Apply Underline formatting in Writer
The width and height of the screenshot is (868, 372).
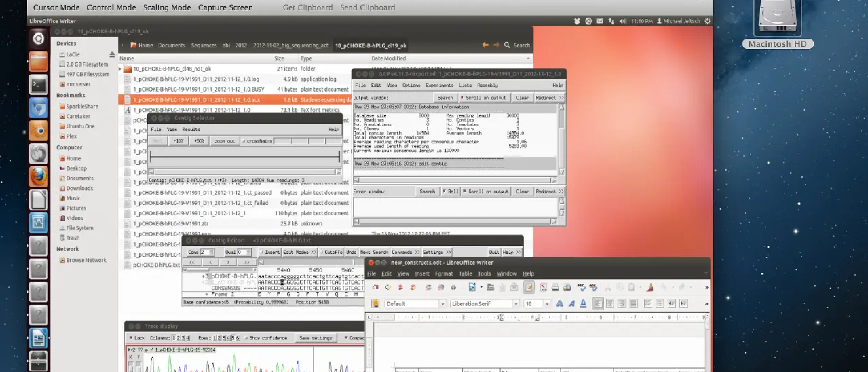tap(583, 303)
